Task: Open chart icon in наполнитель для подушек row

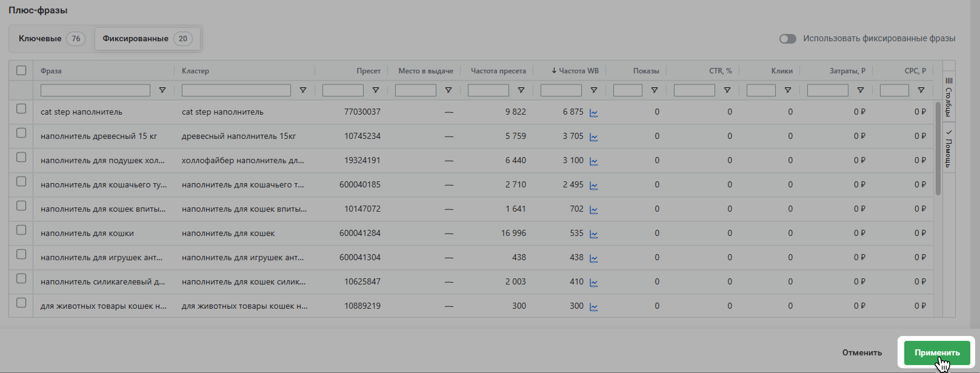Action: tap(593, 161)
